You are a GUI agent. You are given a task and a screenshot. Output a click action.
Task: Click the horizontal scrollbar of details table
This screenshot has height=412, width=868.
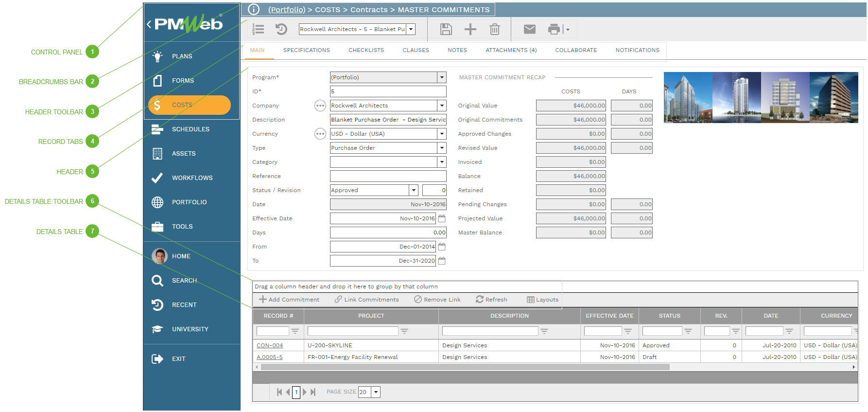pyautogui.click(x=464, y=367)
